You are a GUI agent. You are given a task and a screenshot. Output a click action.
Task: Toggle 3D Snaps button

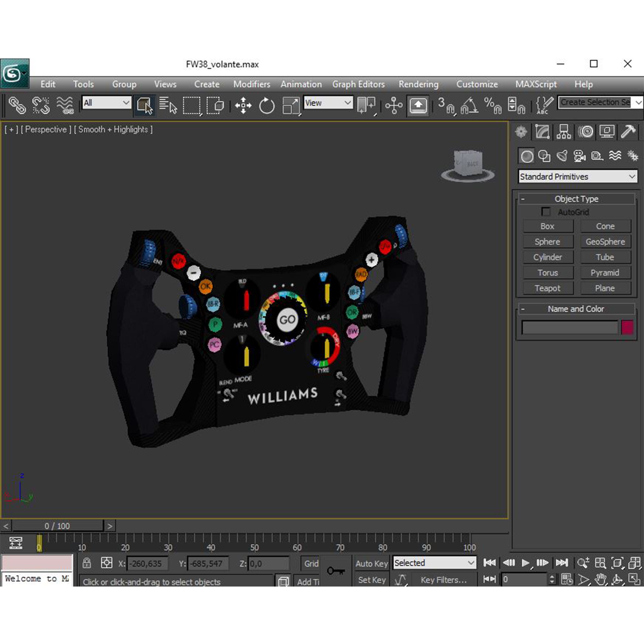447,106
